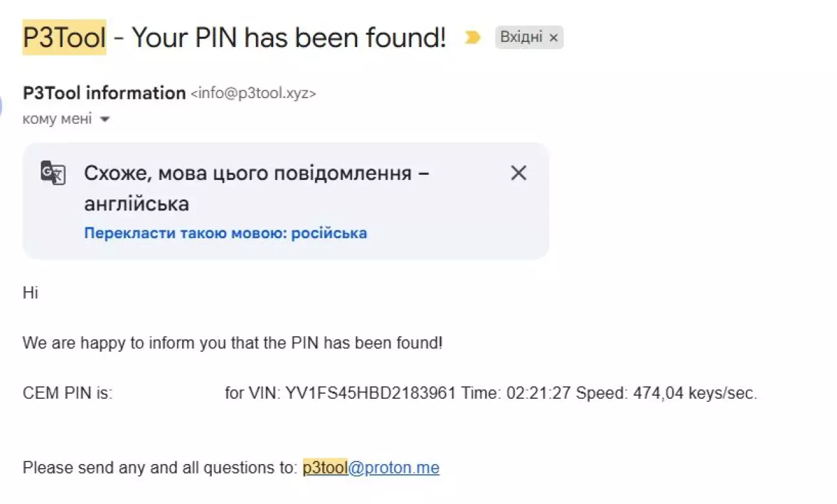837x504 pixels.
Task: Remove the Вхідні label with its x
Action: pyautogui.click(x=553, y=38)
